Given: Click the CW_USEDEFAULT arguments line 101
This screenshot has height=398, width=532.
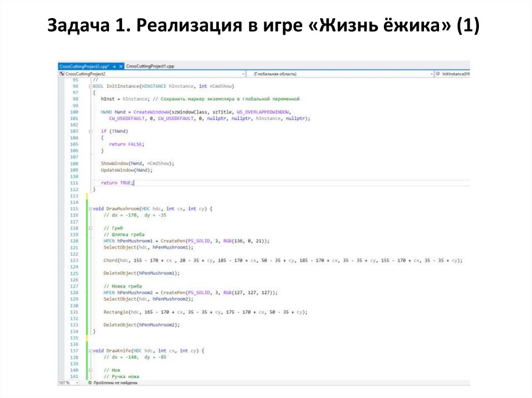Looking at the screenshot, I should coord(209,118).
